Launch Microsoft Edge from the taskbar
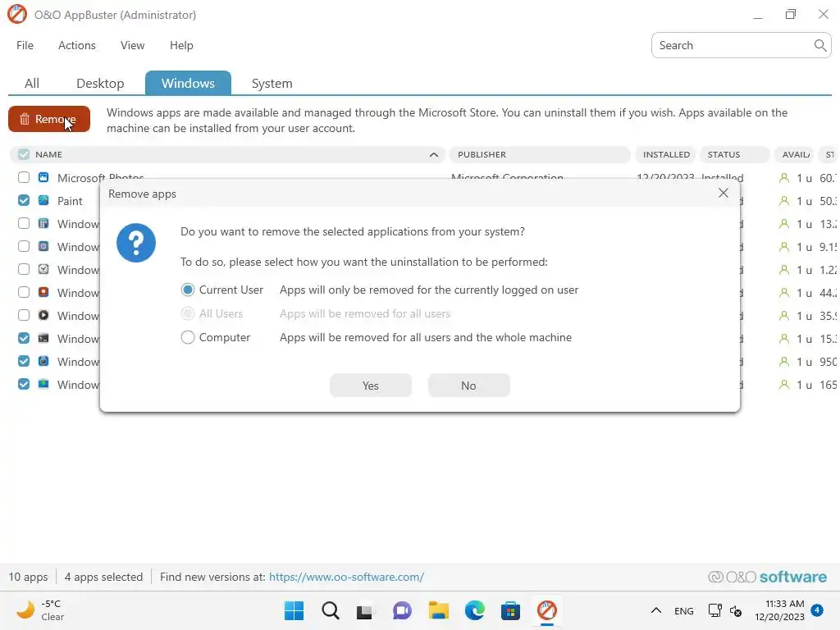 (x=474, y=610)
